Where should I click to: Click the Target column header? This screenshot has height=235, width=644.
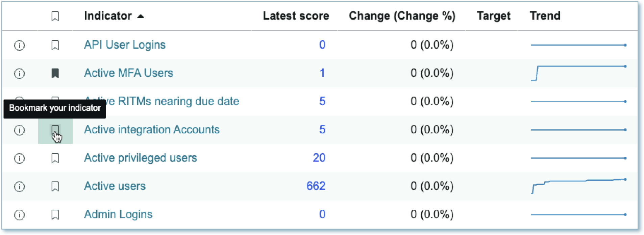[493, 16]
